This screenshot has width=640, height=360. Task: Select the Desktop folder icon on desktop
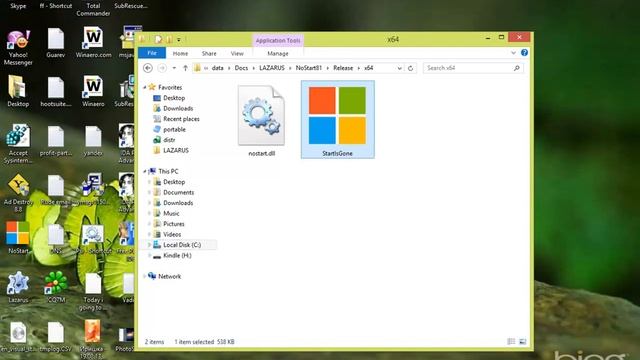click(18, 91)
